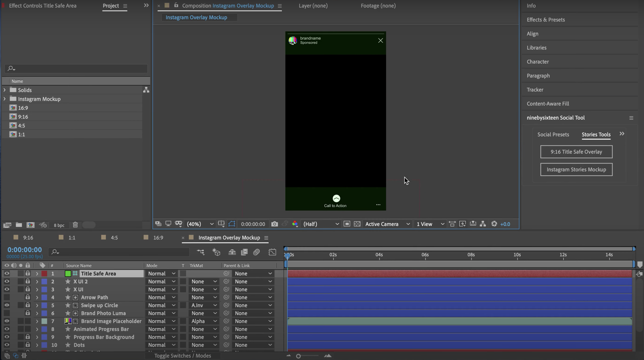The height and width of the screenshot is (360, 644).
Task: Click the snapshot camera icon
Action: pos(274,224)
